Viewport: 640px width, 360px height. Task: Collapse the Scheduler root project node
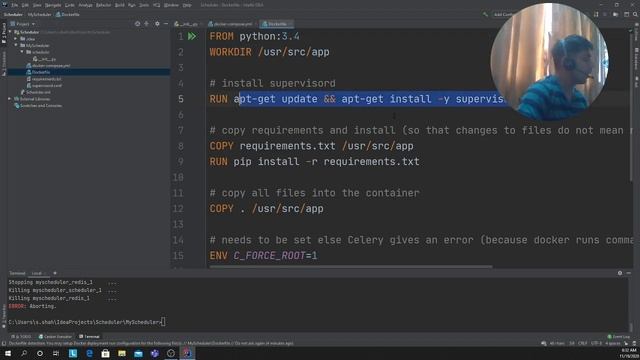pos(10,32)
